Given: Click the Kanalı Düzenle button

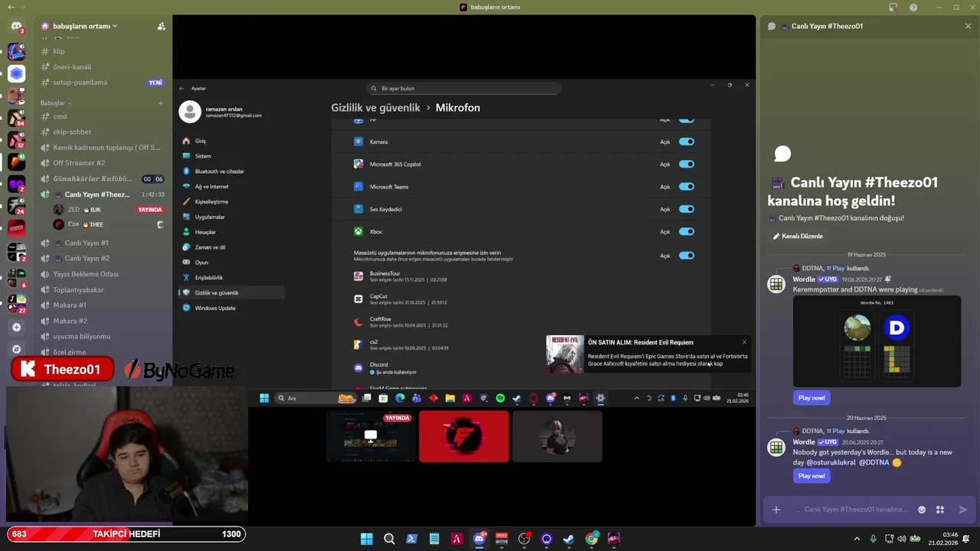Looking at the screenshot, I should pos(798,236).
